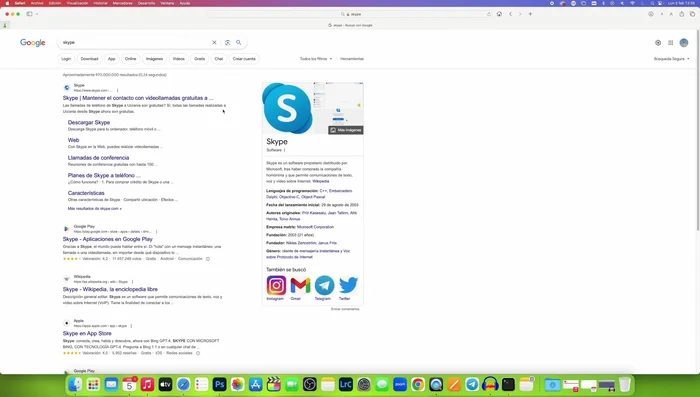Toggle Safari sidebar button
This screenshot has width=700, height=397.
29,14
